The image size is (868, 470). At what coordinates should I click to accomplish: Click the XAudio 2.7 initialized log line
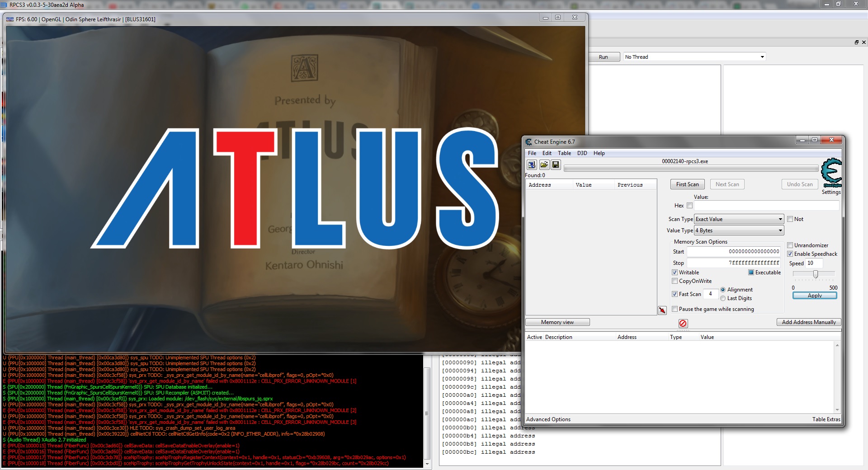44,440
